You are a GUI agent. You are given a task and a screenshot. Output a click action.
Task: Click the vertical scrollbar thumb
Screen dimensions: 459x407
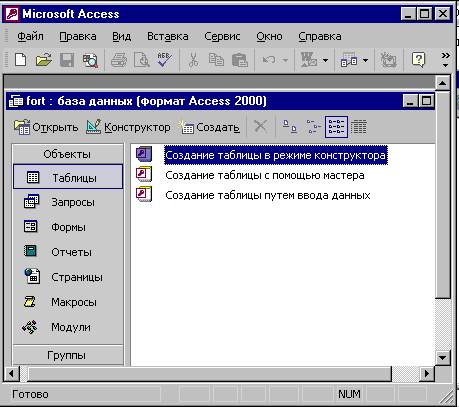click(x=442, y=194)
